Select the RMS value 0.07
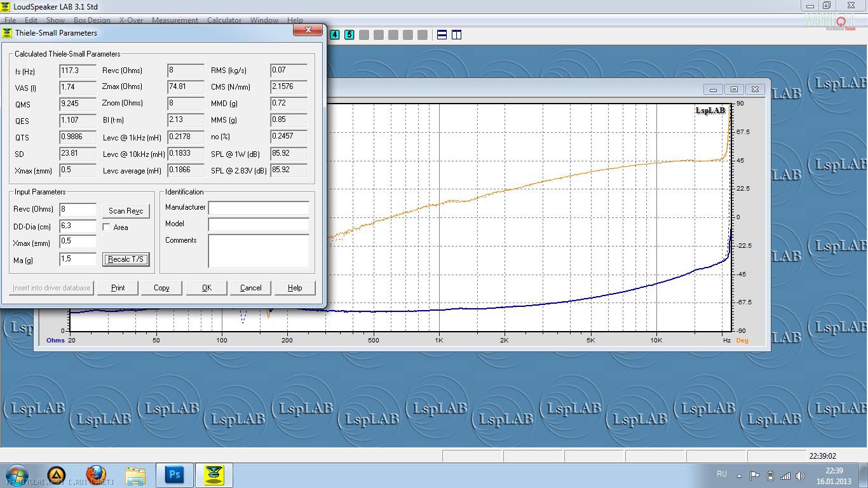The height and width of the screenshot is (488, 868). 288,71
